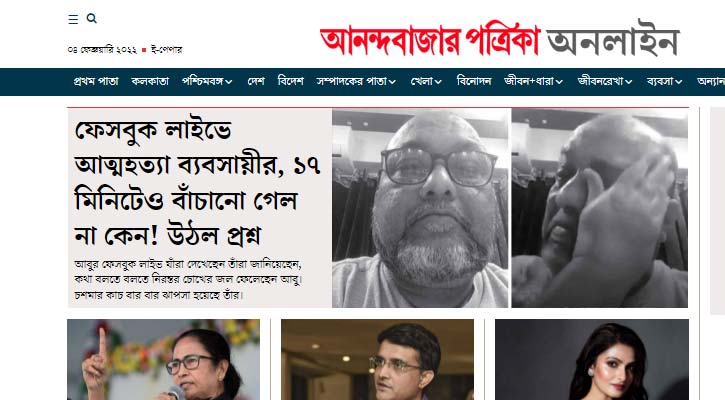Expand the খেলা dropdown
The image size is (725, 400).
coord(426,81)
